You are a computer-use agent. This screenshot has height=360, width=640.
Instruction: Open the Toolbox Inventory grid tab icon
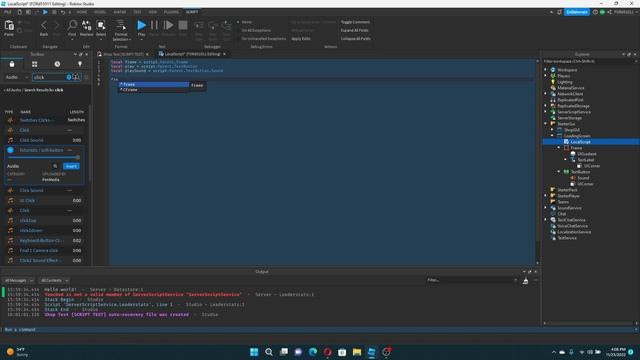tap(35, 64)
